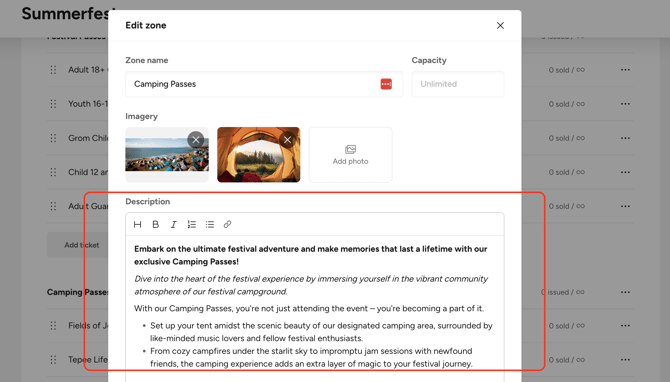Open more options for Adult Guardian ticket
The width and height of the screenshot is (670, 382).
tap(625, 206)
